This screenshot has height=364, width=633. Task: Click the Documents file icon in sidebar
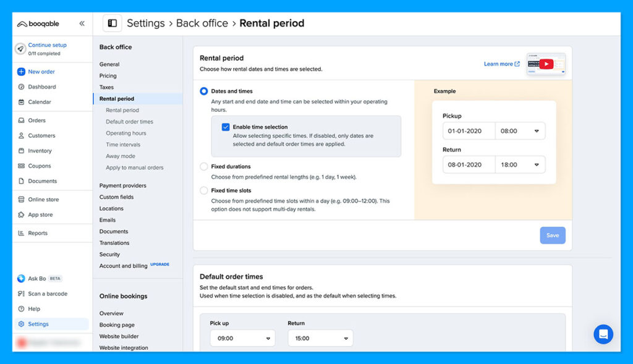point(21,181)
